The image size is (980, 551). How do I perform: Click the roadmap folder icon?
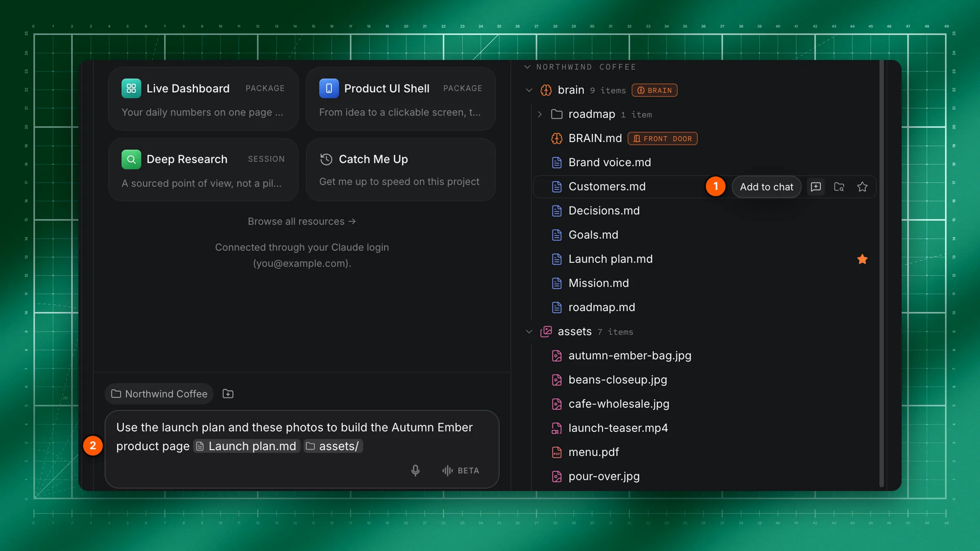tap(557, 114)
